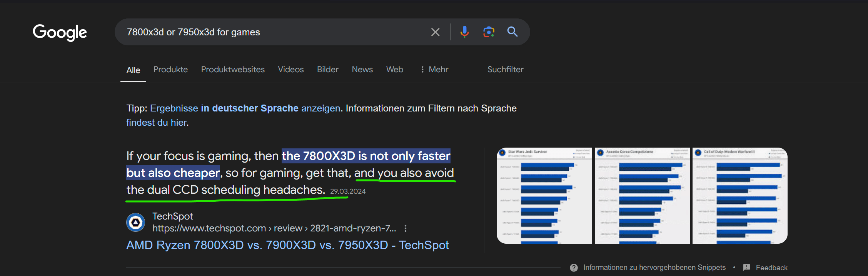Click the TechSpot site name

click(172, 216)
